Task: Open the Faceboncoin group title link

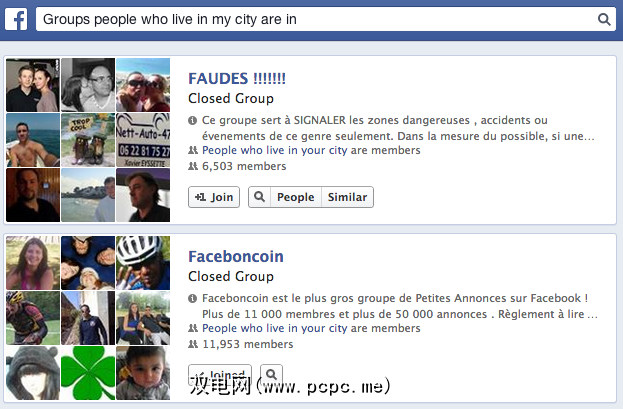Action: [236, 257]
